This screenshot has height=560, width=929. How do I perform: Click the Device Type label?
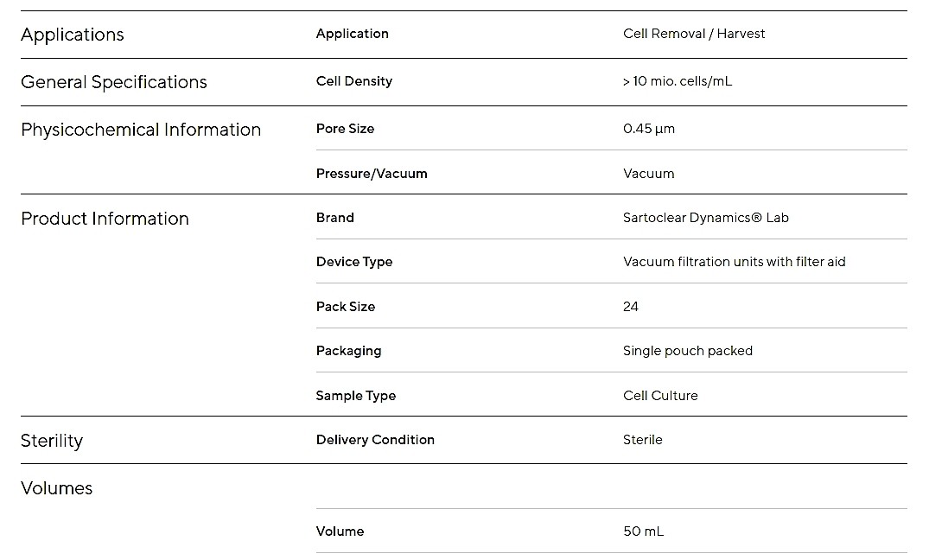(x=354, y=262)
